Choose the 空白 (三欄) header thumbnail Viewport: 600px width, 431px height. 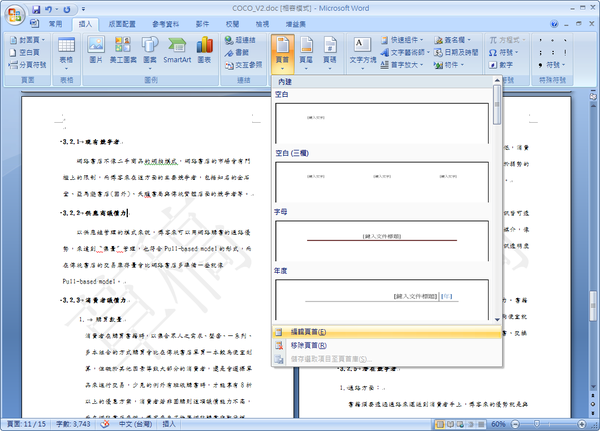[x=382, y=182]
